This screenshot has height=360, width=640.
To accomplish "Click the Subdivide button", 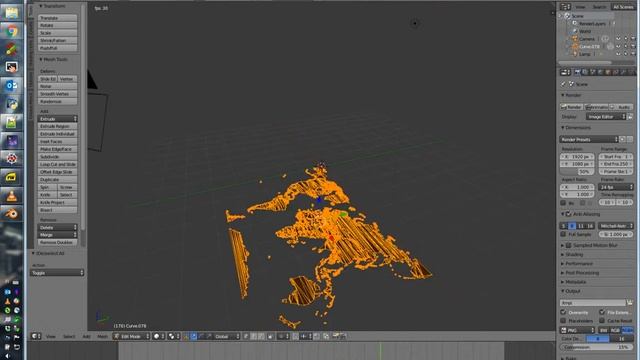I will 58,157.
